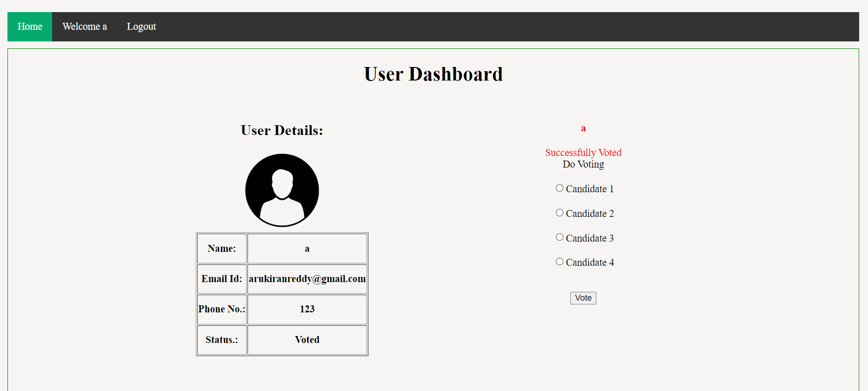
Task: Select Candidate 4 for voting
Action: click(x=560, y=262)
